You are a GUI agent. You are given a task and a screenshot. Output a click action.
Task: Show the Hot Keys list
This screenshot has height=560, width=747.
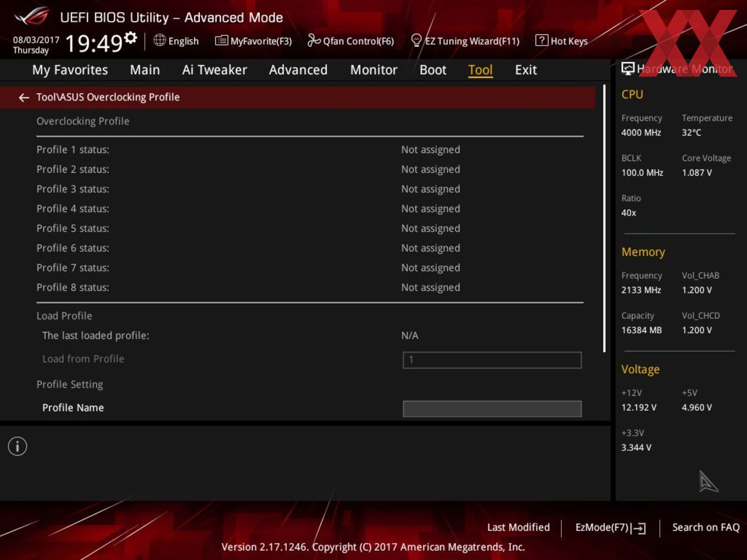(x=562, y=41)
